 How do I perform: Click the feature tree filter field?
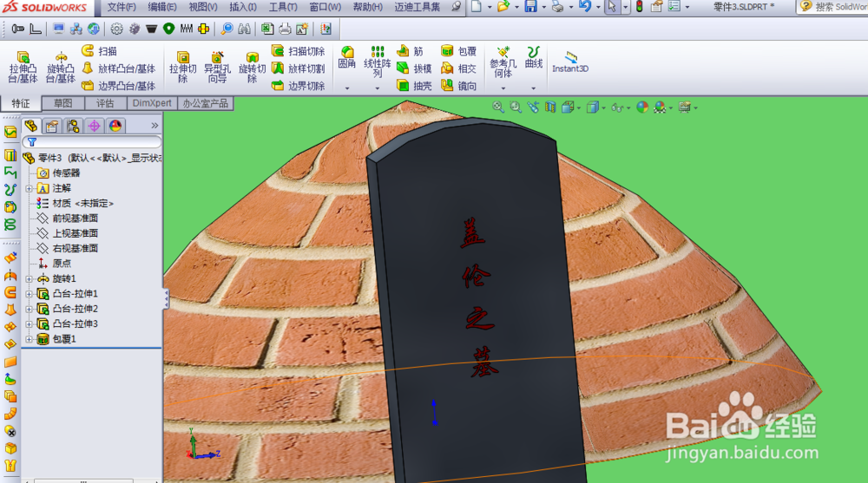click(x=92, y=142)
